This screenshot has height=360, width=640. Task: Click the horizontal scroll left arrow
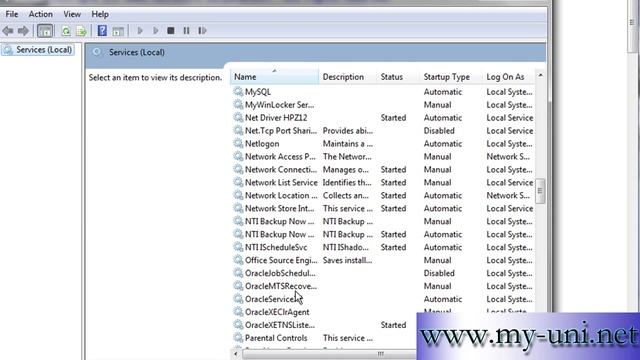(236, 354)
